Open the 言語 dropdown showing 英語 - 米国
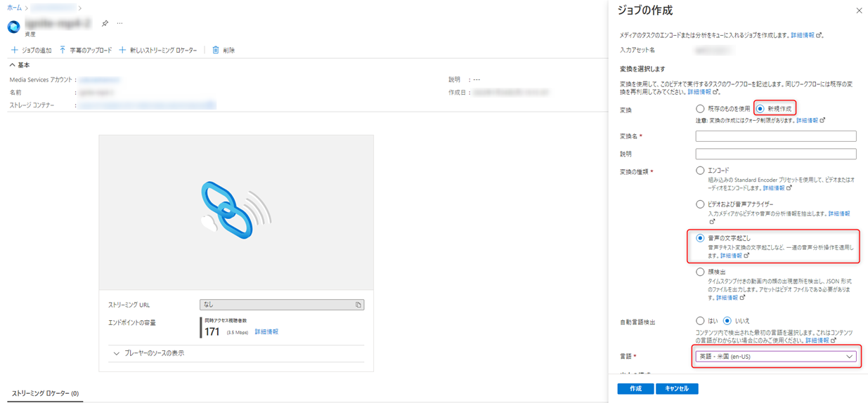Image resolution: width=868 pixels, height=403 pixels. 775,357
